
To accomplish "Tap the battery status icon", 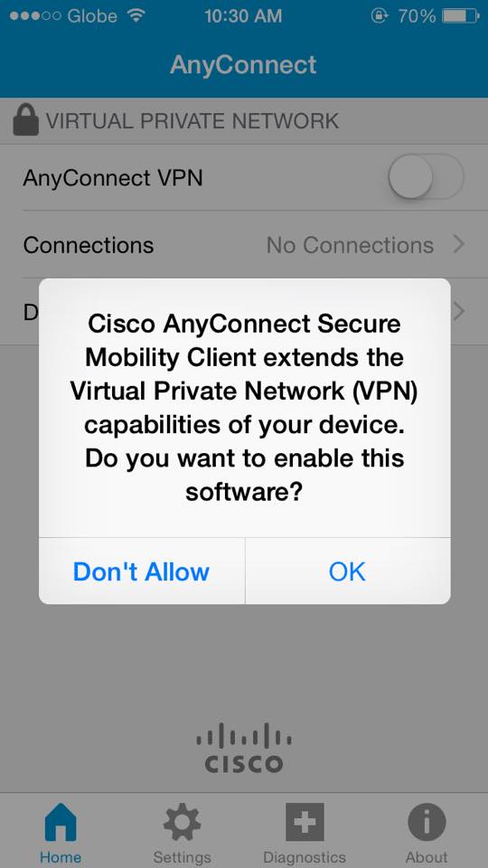I will (460, 16).
